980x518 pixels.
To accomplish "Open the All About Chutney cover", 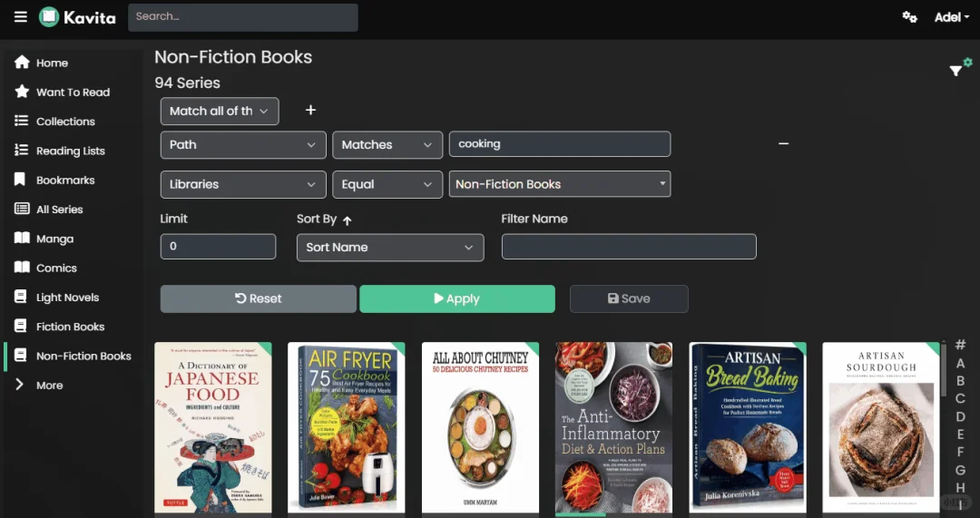I will pos(480,427).
